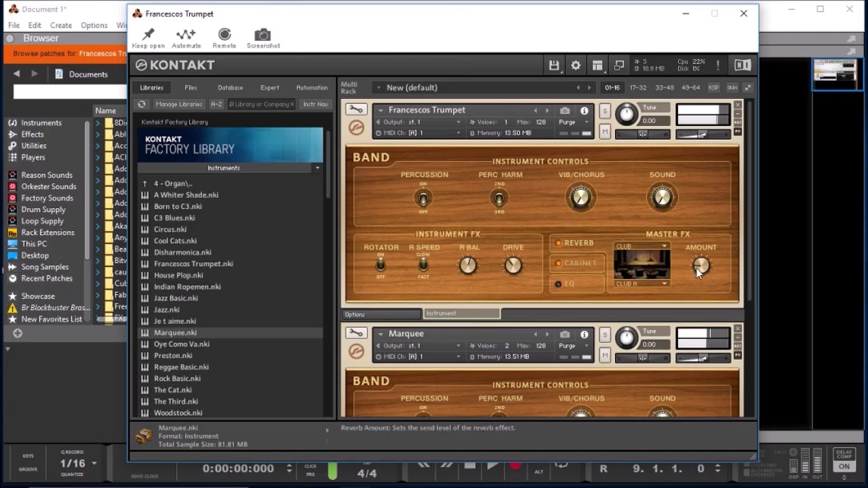Open Marquee Output dropdown
The height and width of the screenshot is (488, 868).
(x=419, y=346)
